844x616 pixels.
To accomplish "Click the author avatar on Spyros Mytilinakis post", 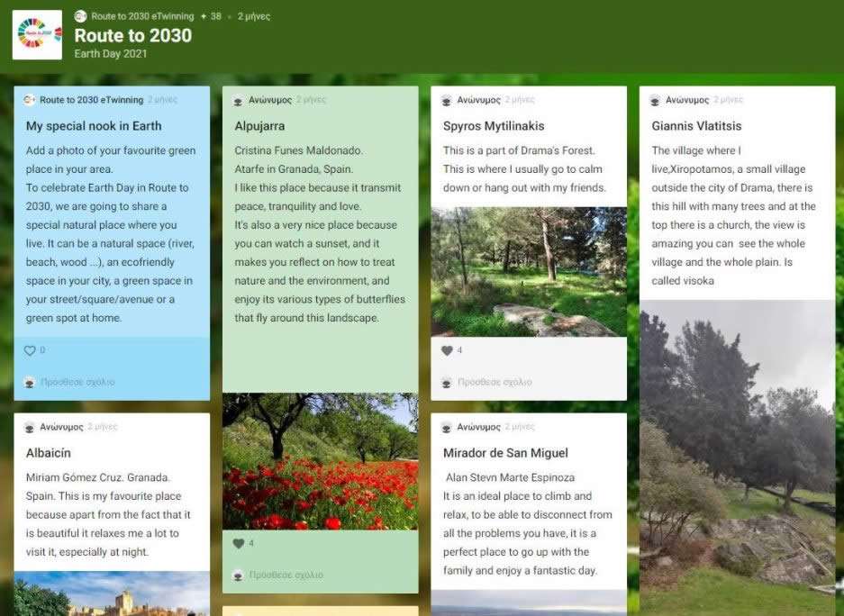I will tap(447, 100).
